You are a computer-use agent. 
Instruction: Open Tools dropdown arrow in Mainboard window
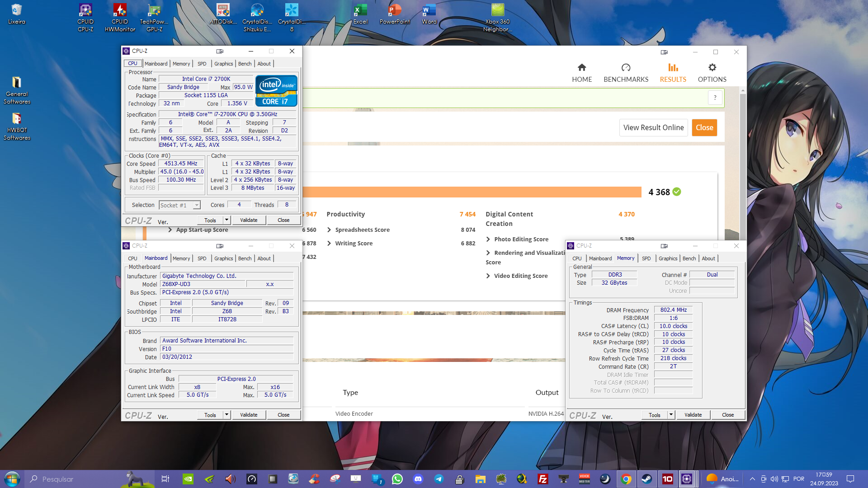pyautogui.click(x=226, y=415)
